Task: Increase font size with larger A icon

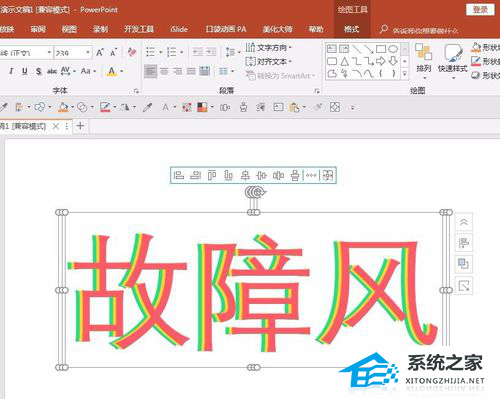Action: (100, 53)
